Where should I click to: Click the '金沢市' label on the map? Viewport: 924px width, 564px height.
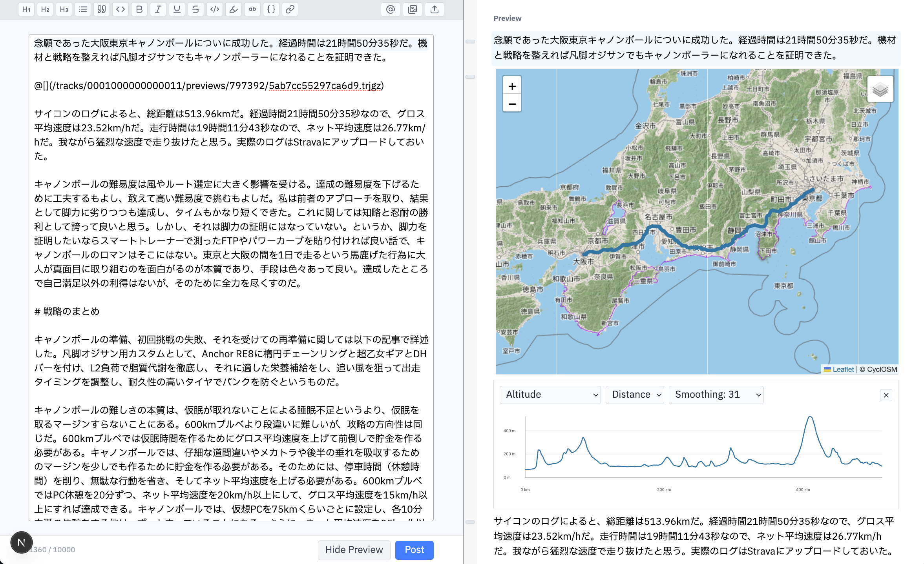646,126
